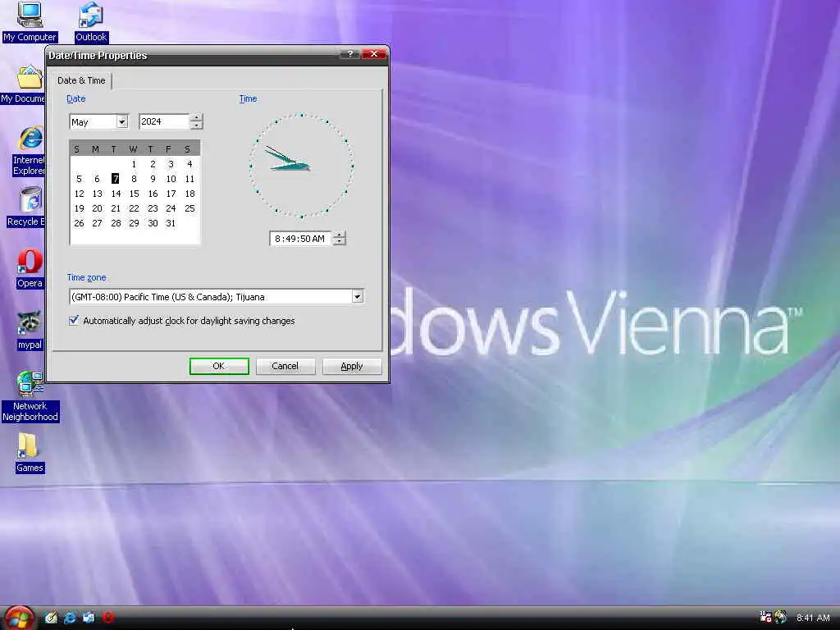Click the year field showing 2024
Image resolution: width=840 pixels, height=630 pixels.
[163, 121]
